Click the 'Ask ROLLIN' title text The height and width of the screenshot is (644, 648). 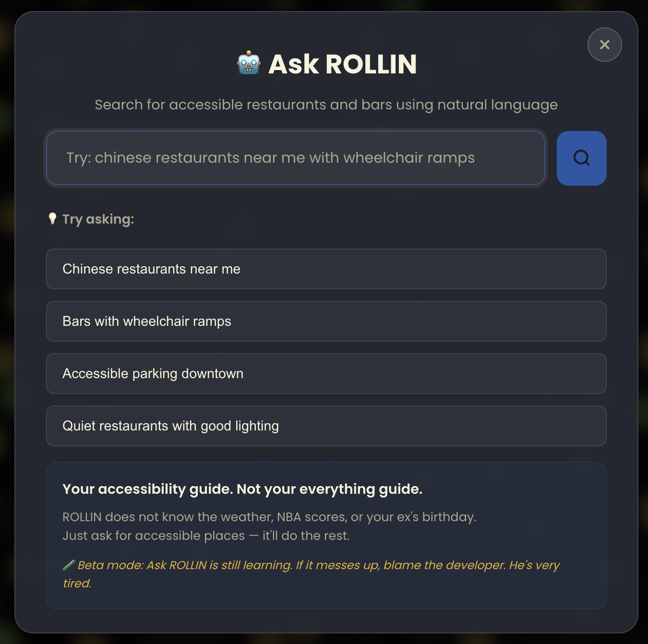(x=343, y=64)
